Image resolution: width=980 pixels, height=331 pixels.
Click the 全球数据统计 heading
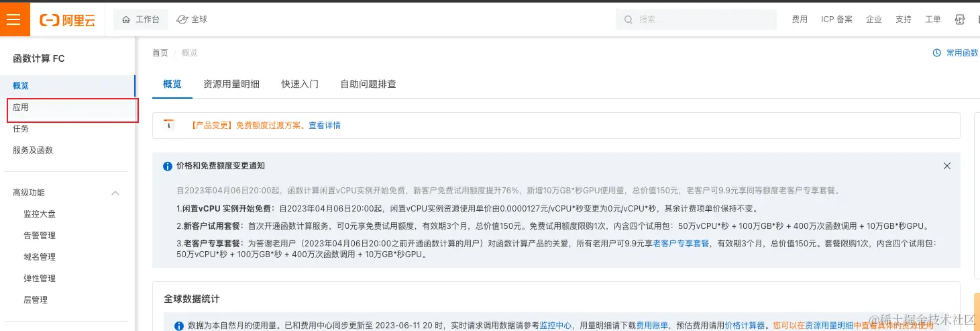coord(192,298)
